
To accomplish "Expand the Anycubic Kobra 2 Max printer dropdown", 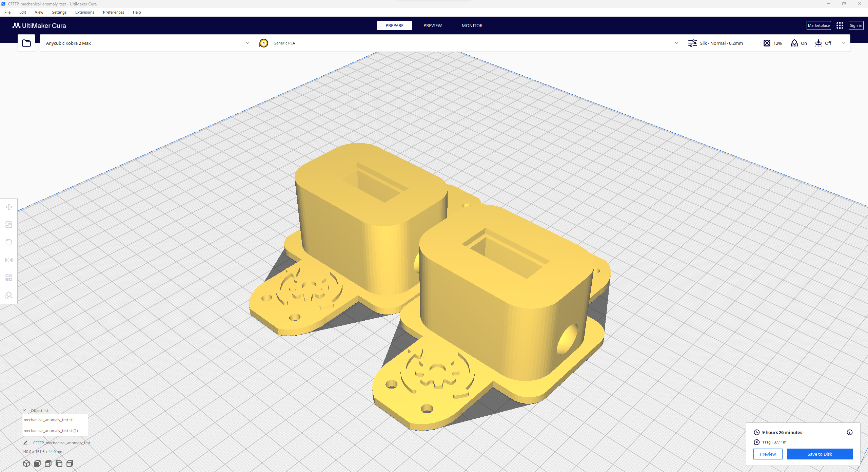I will 147,43.
